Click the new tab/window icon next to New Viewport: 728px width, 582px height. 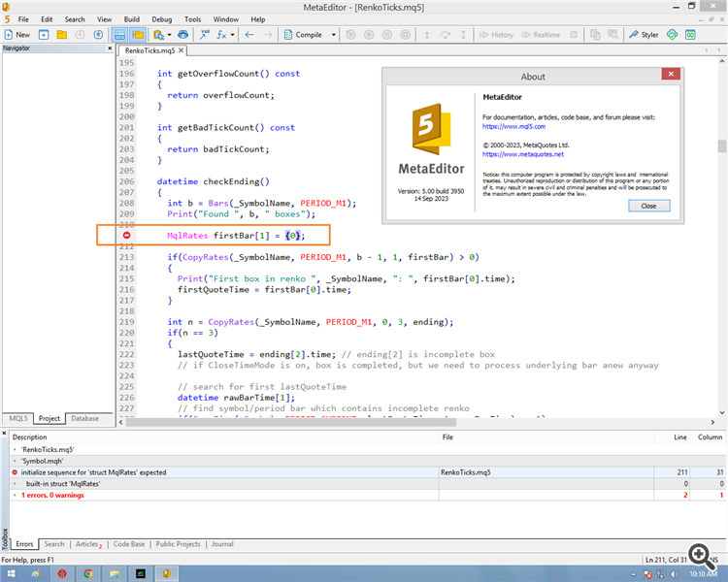[x=44, y=35]
